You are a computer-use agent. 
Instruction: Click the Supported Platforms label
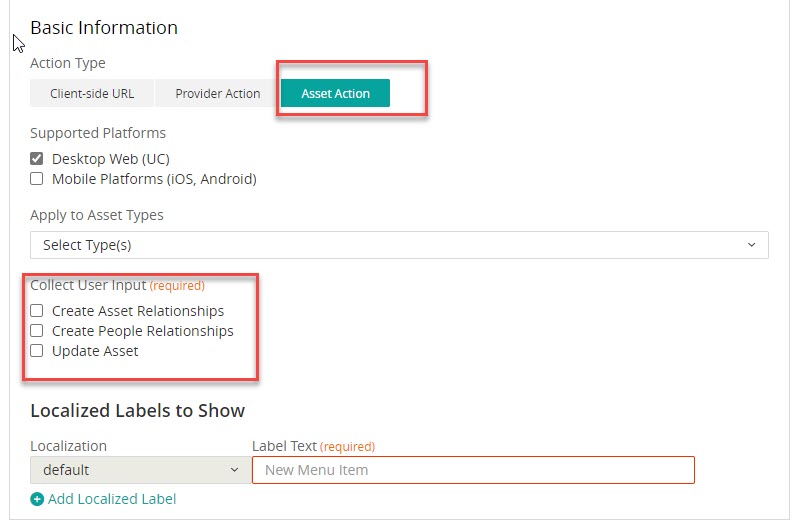tap(98, 133)
